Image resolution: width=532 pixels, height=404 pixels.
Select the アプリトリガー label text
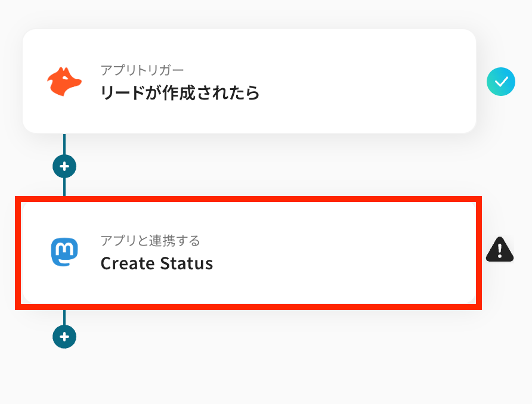pyautogui.click(x=142, y=70)
